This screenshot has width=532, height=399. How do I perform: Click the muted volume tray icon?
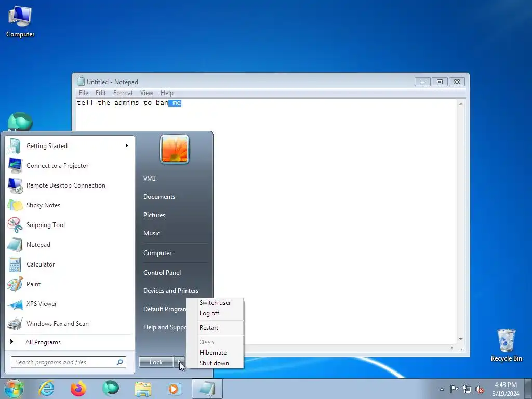click(x=480, y=389)
